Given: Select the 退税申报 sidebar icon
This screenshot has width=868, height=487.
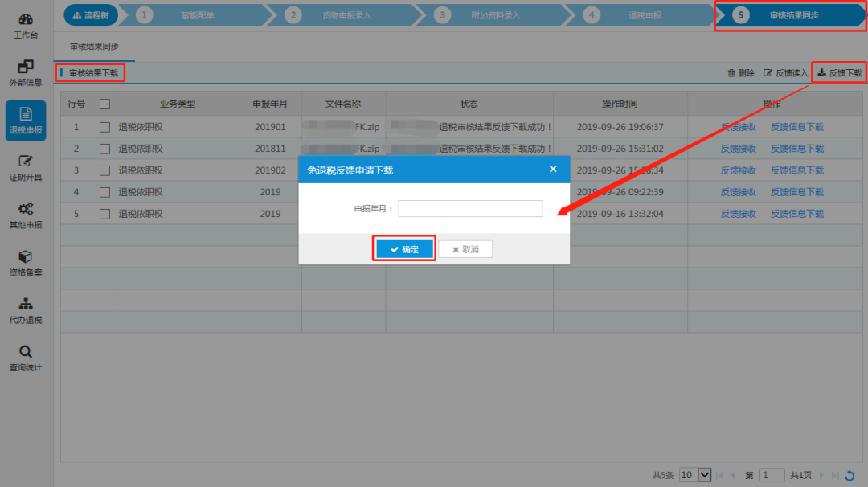Looking at the screenshot, I should coord(26,121).
